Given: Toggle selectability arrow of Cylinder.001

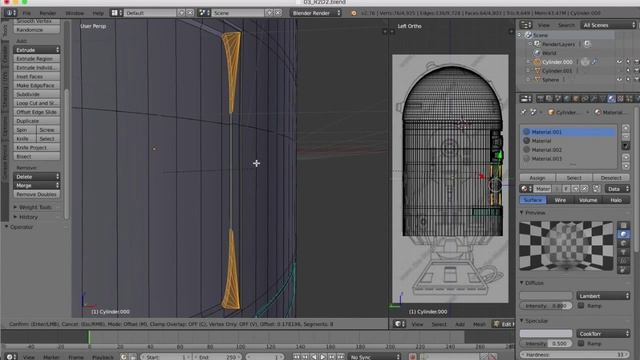Looking at the screenshot, I should [x=628, y=71].
